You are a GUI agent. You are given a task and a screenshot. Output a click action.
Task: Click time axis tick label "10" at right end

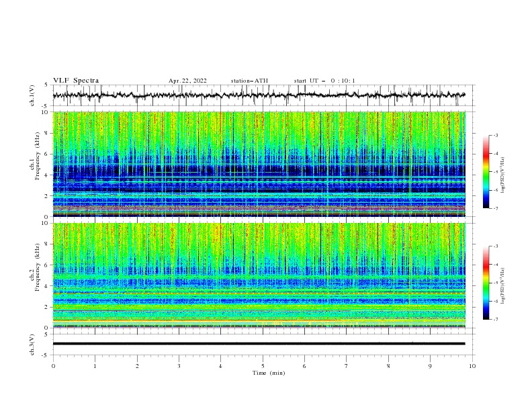click(x=472, y=366)
